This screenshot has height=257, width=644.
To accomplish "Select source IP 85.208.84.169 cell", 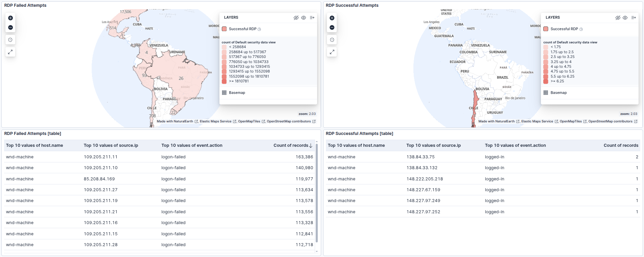I will tap(99, 179).
